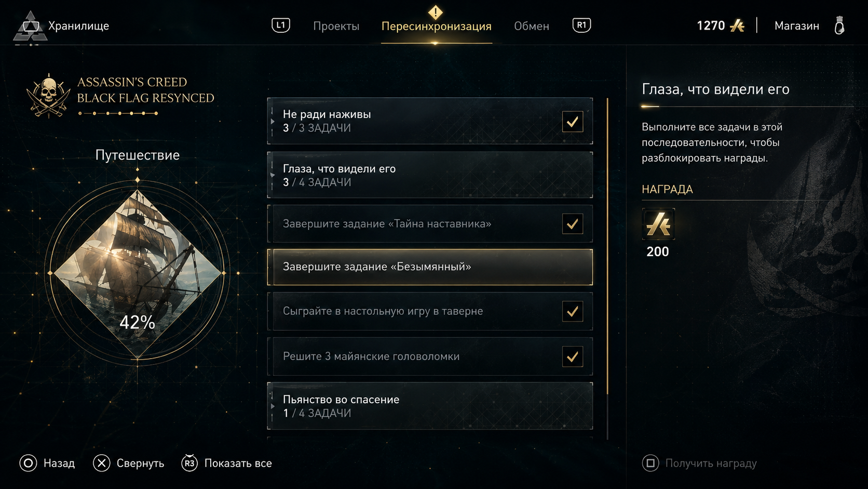This screenshot has height=489, width=868.
Task: Click the skull and swords emblem
Action: click(48, 96)
